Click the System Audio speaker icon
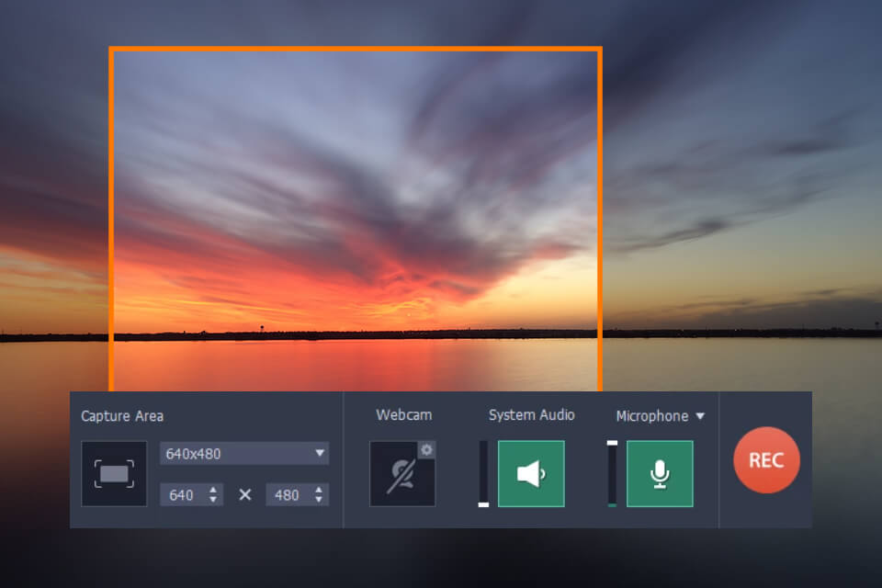Image resolution: width=882 pixels, height=588 pixels. click(x=531, y=474)
